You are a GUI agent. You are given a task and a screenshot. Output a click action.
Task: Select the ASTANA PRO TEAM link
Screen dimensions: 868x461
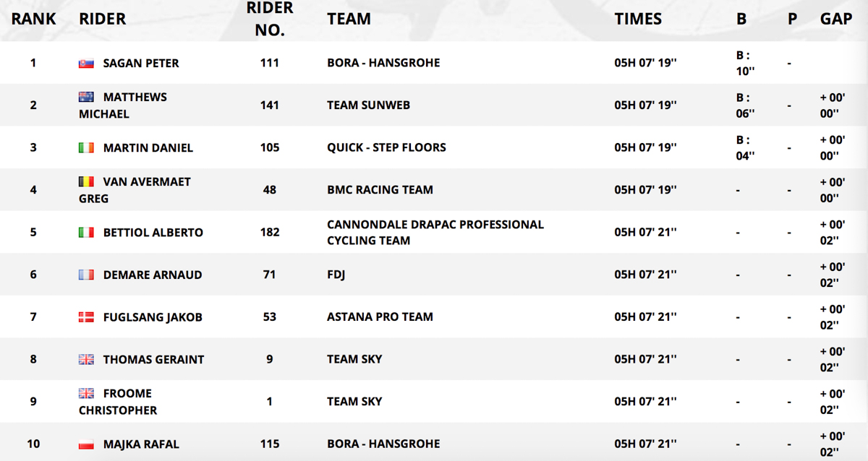tap(380, 317)
